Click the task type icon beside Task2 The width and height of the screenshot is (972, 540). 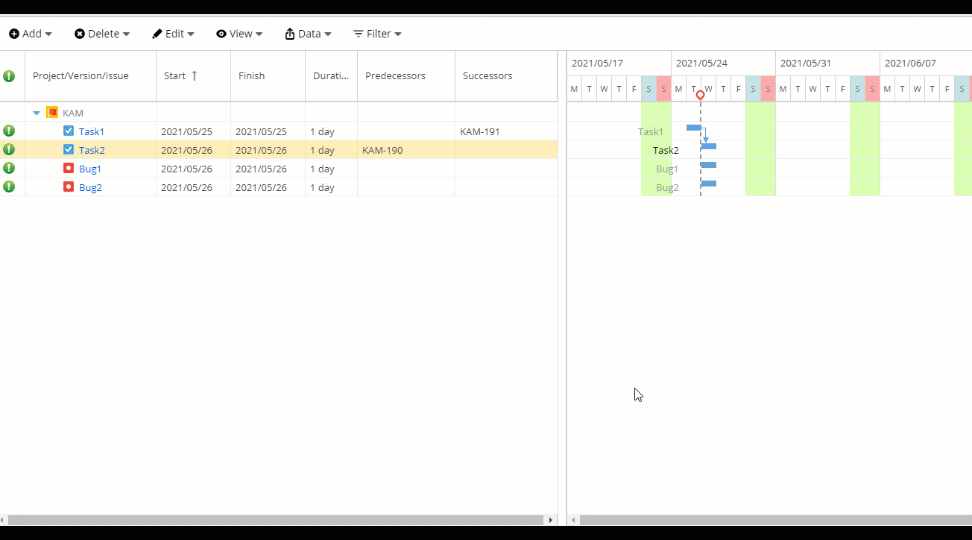[68, 150]
